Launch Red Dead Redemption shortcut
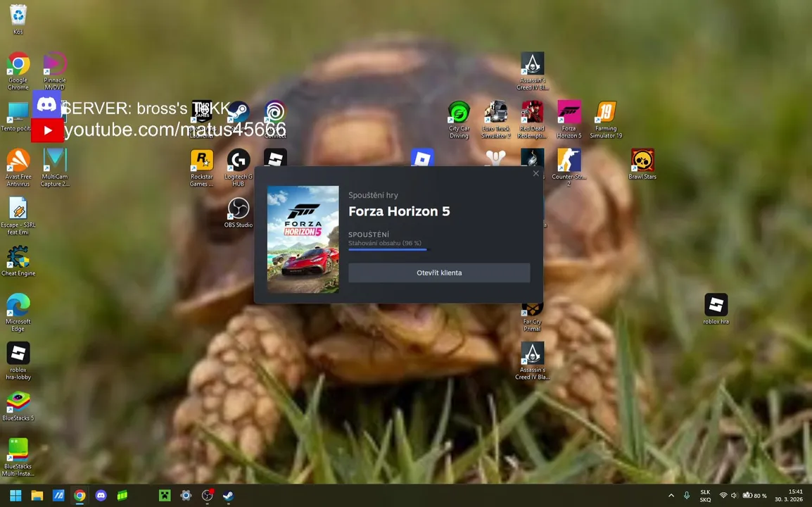Image resolution: width=812 pixels, height=507 pixels. pos(533,120)
